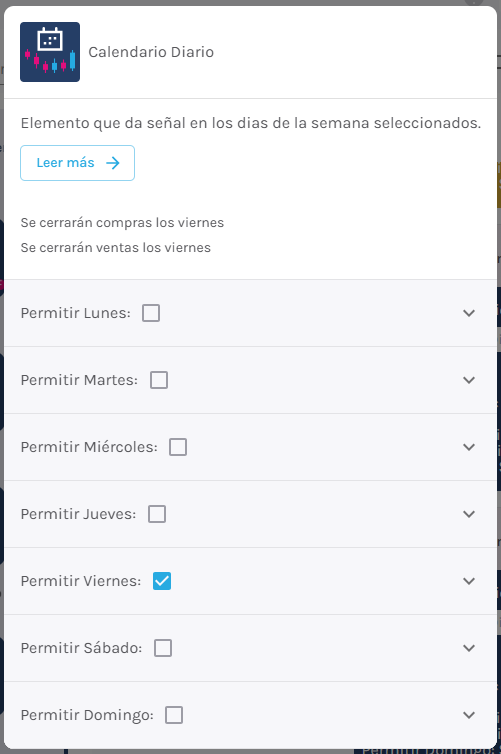Screen dimensions: 501x754
Task: Expand the Permitir Viernes row chevron
Action: [469, 581]
